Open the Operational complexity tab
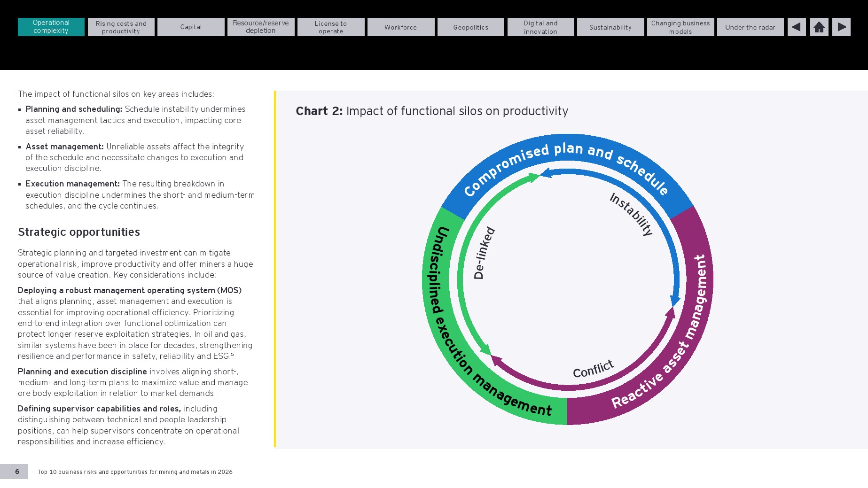 pos(51,27)
